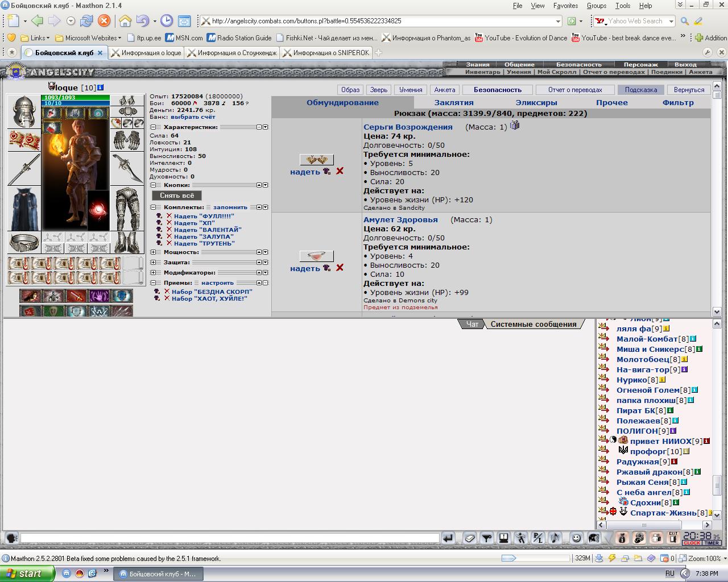The image size is (728, 582).
Task: Collapse the Характеристики section
Action: (153, 127)
